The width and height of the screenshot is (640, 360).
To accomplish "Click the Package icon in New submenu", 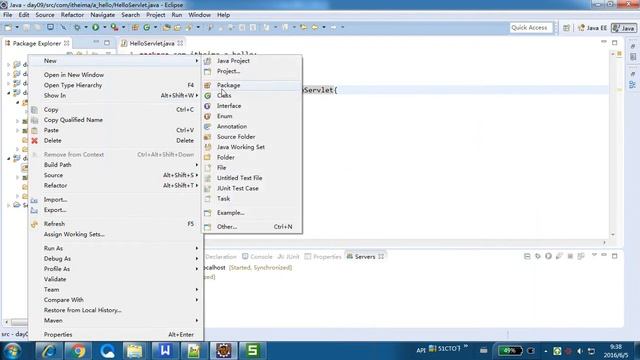I will click(208, 85).
